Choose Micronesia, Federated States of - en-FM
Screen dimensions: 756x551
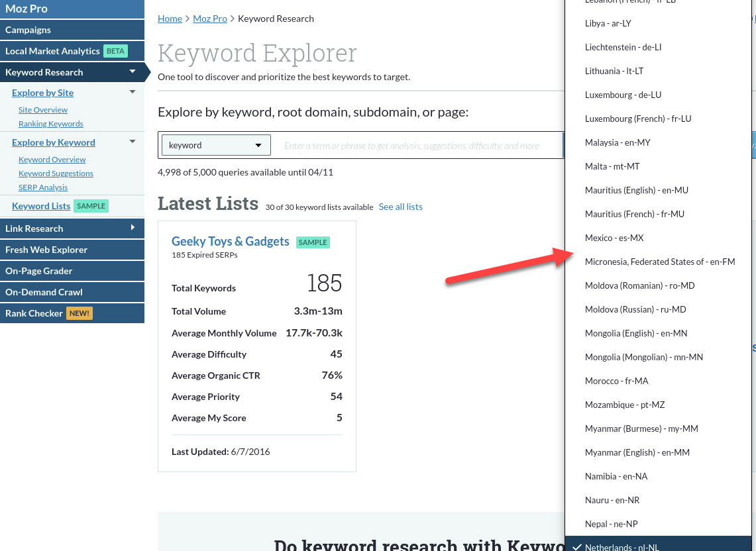(x=659, y=262)
